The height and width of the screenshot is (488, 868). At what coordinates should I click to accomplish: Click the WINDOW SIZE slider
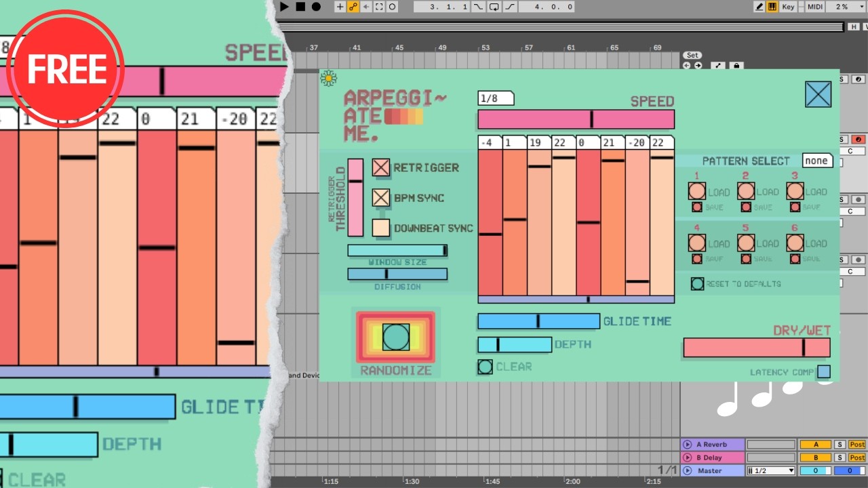pos(397,251)
